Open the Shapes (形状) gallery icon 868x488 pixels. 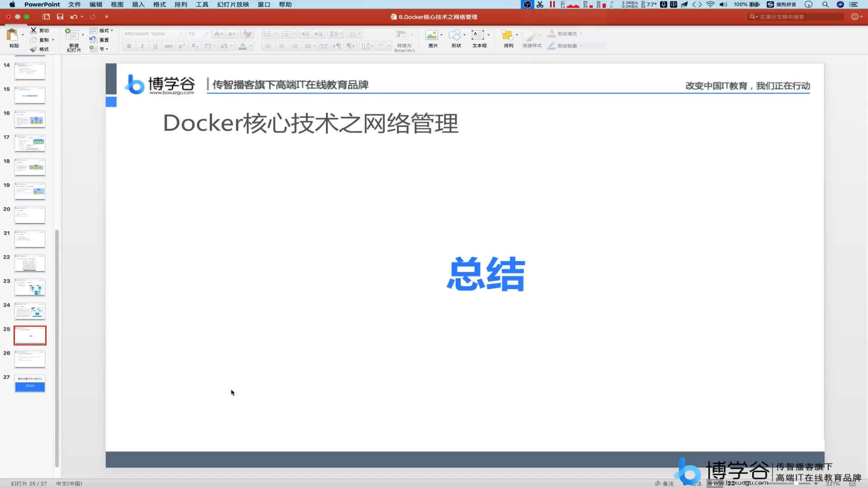pos(455,35)
